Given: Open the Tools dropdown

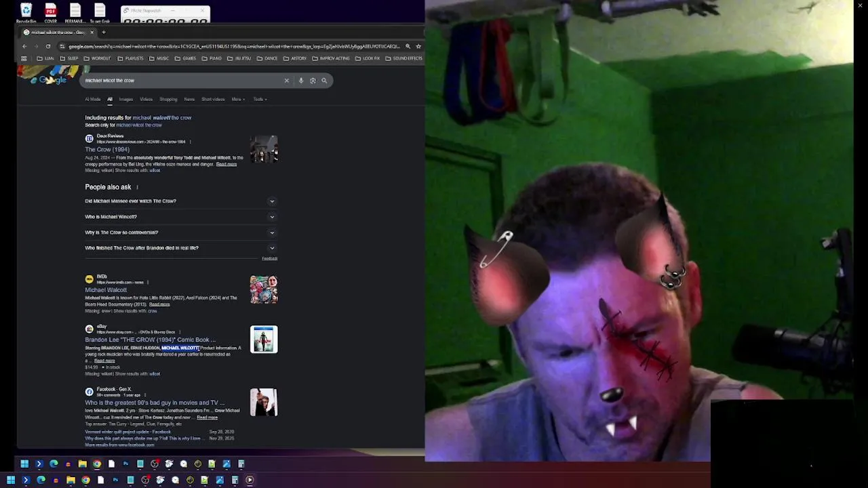Looking at the screenshot, I should pyautogui.click(x=260, y=100).
